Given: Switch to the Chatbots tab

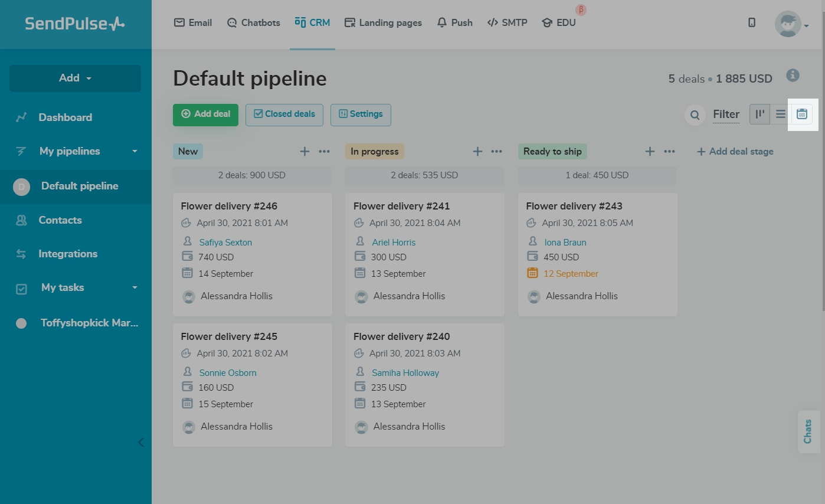Looking at the screenshot, I should coord(253,22).
